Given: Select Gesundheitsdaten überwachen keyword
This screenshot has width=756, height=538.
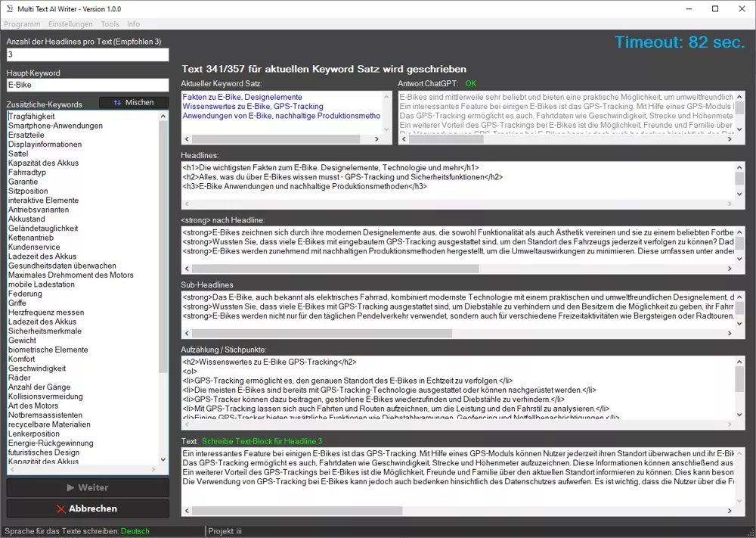Looking at the screenshot, I should tap(62, 266).
